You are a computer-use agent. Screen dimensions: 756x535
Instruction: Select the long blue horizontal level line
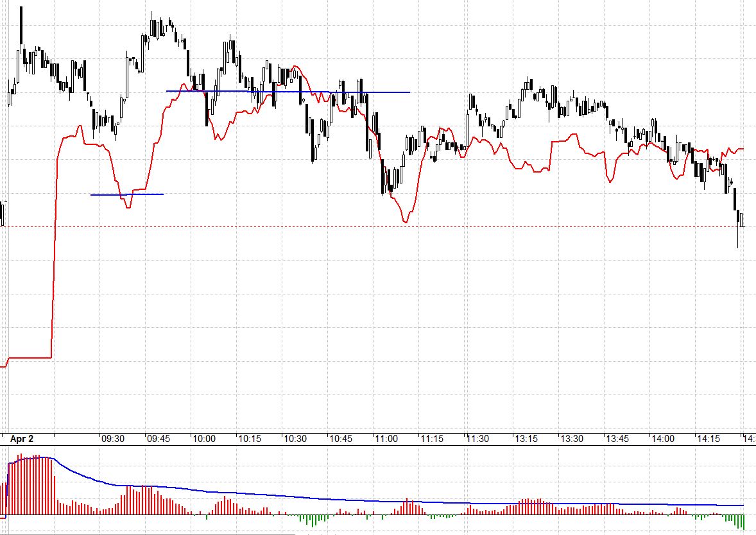click(289, 92)
